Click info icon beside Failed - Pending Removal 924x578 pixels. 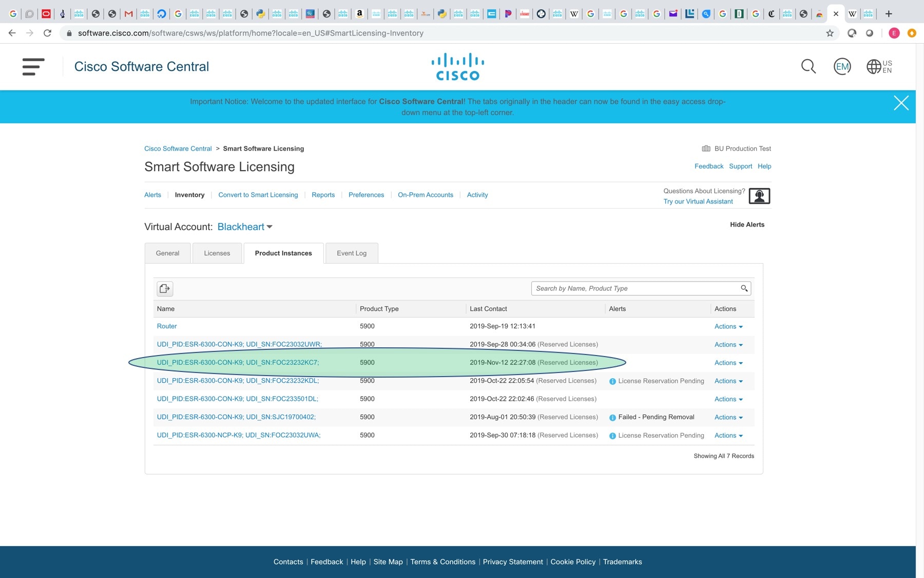coord(612,418)
